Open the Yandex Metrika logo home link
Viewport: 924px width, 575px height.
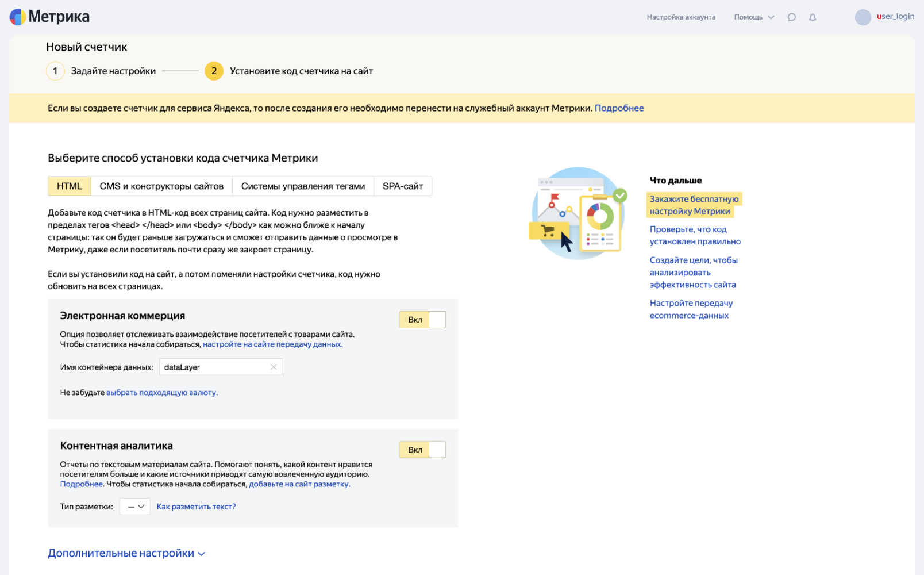click(49, 17)
